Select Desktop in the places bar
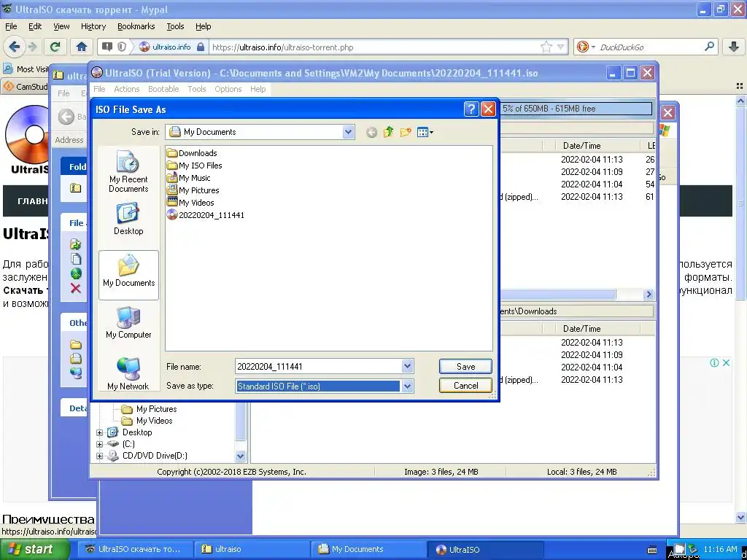The height and width of the screenshot is (560, 747). click(128, 219)
